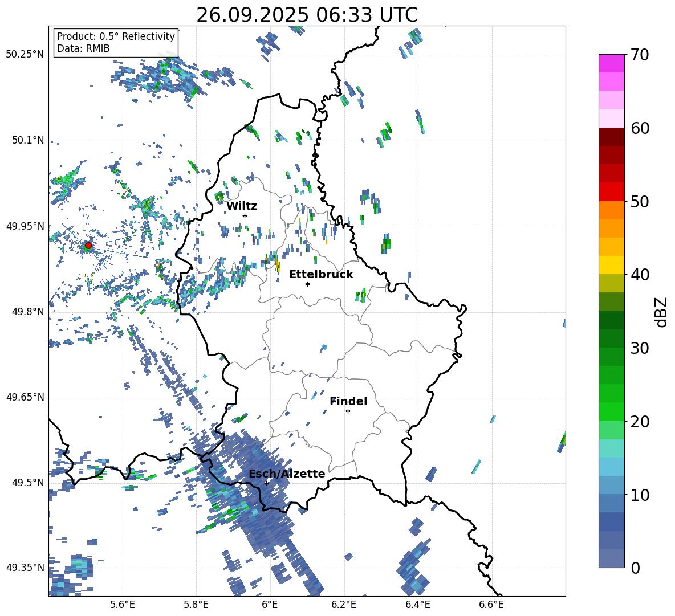Image resolution: width=675 pixels, height=616 pixels.
Task: Click the 60 value on the colorbar
Action: tap(640, 128)
